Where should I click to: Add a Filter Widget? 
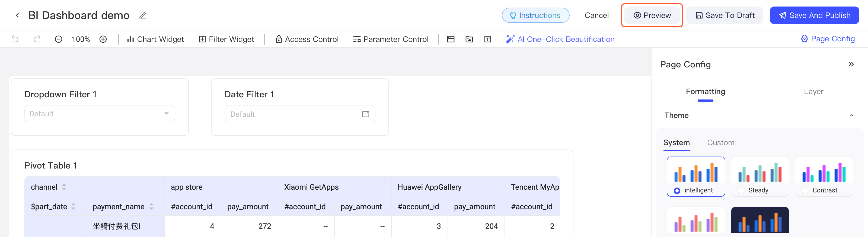(x=226, y=39)
